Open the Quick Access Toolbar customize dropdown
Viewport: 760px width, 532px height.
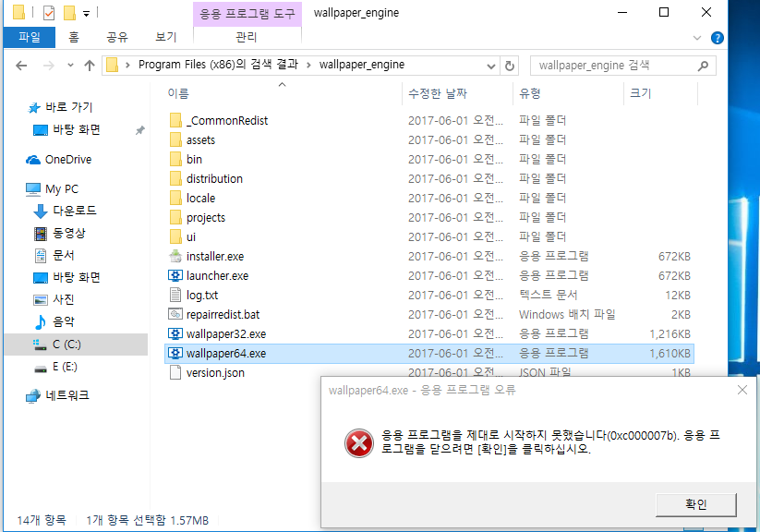tap(86, 14)
